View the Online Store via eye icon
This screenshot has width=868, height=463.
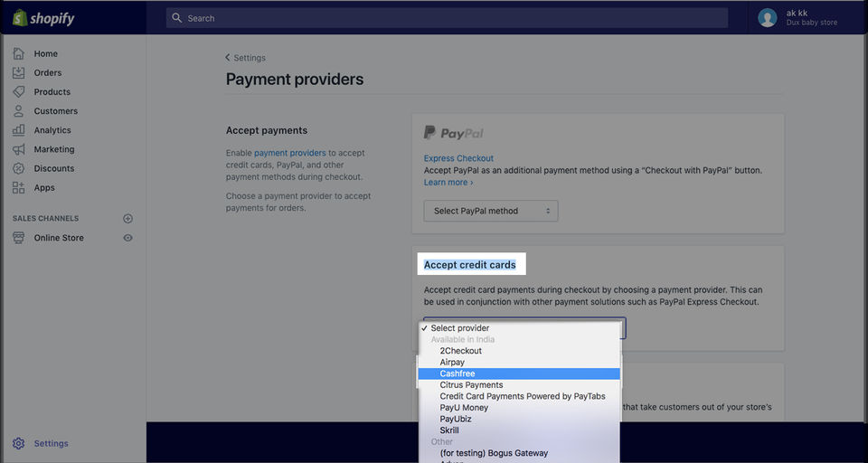(127, 238)
